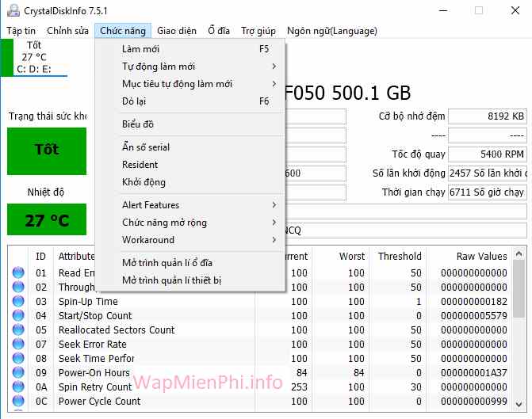Open the Chỉnh sửa menu

(x=68, y=31)
